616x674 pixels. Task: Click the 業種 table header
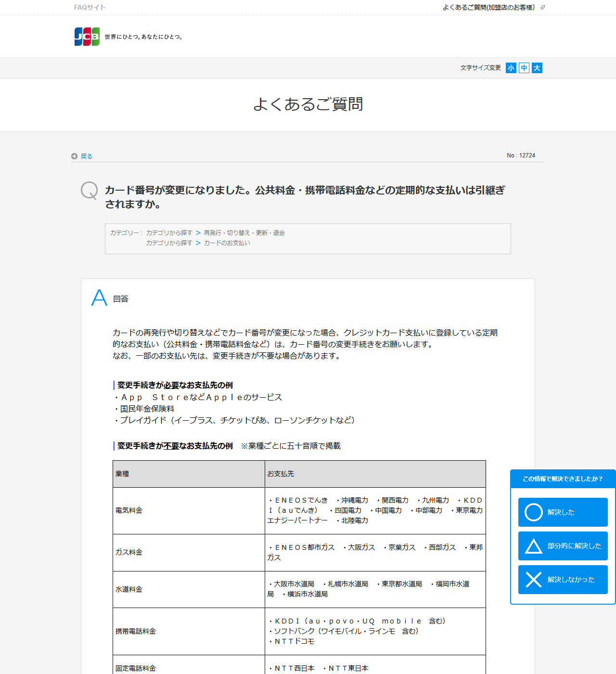[189, 474]
